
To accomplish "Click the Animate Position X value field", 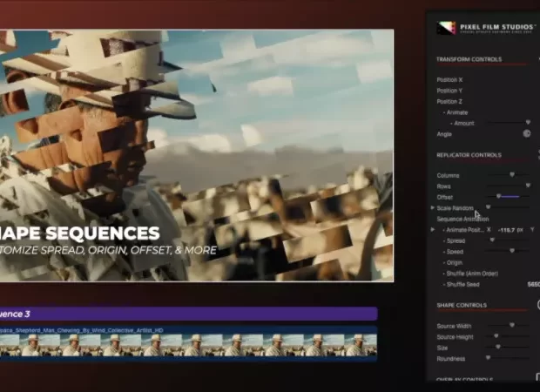I will pyautogui.click(x=511, y=230).
